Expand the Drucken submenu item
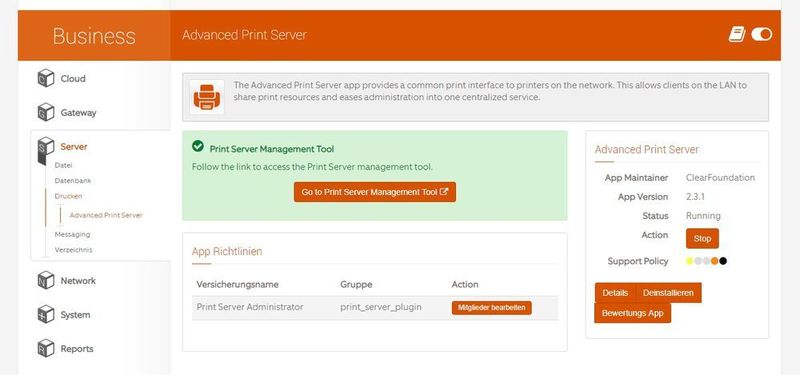 coord(68,196)
